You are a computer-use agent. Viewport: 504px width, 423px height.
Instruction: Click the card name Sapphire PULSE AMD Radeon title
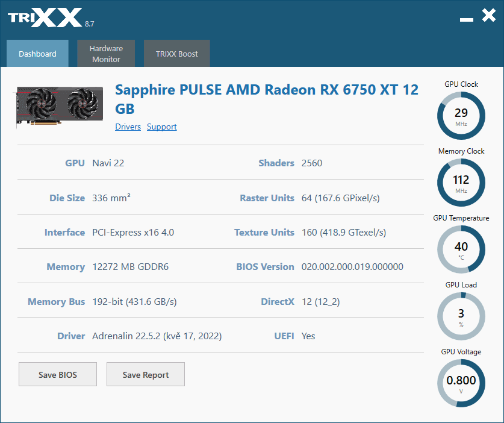coord(267,99)
